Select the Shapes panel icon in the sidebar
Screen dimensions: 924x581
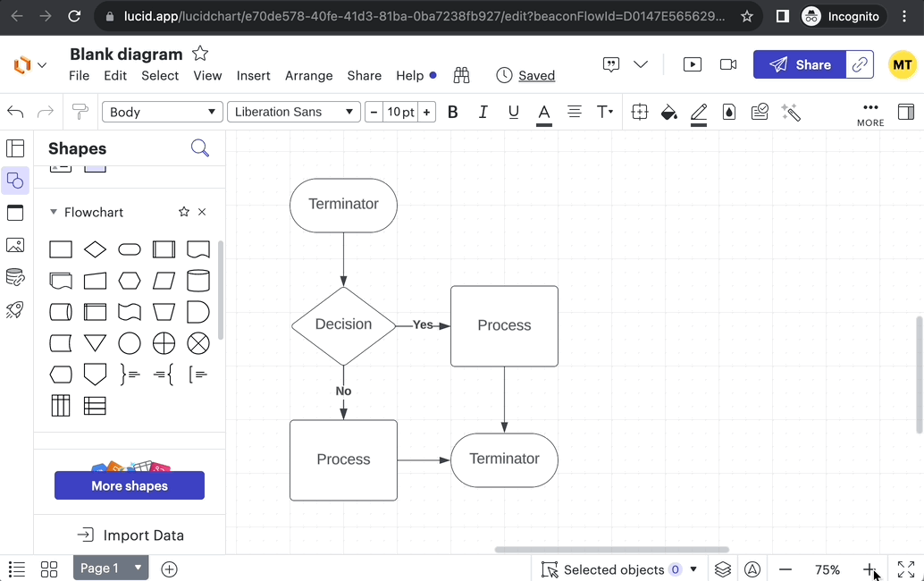[15, 181]
